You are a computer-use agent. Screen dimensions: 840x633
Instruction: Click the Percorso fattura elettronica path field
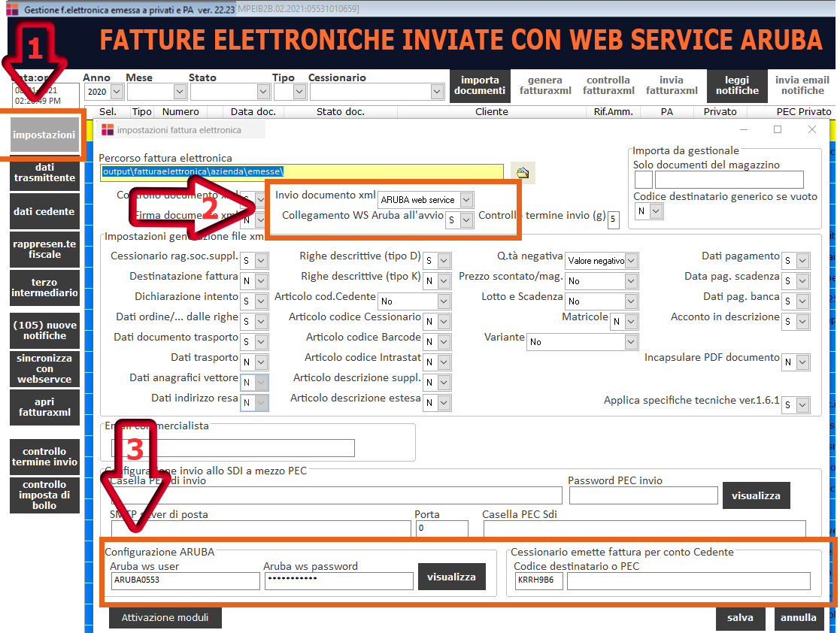[302, 172]
